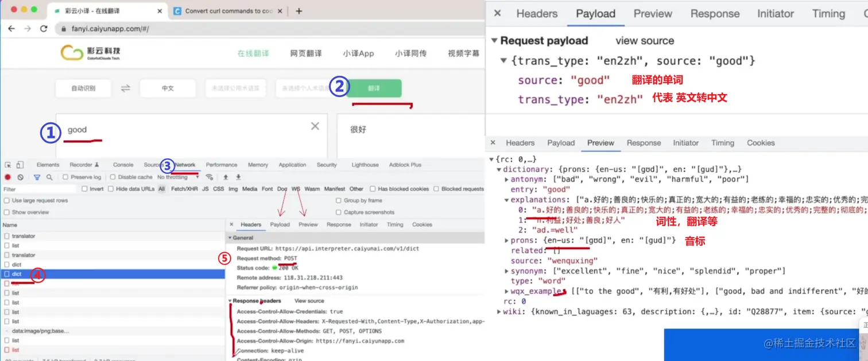Image resolution: width=868 pixels, height=361 pixels.
Task: Filter requests by Img type
Action: pyautogui.click(x=233, y=189)
